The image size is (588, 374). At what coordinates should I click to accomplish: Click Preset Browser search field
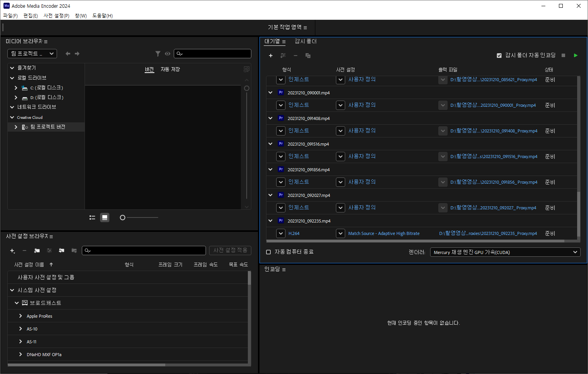(144, 250)
